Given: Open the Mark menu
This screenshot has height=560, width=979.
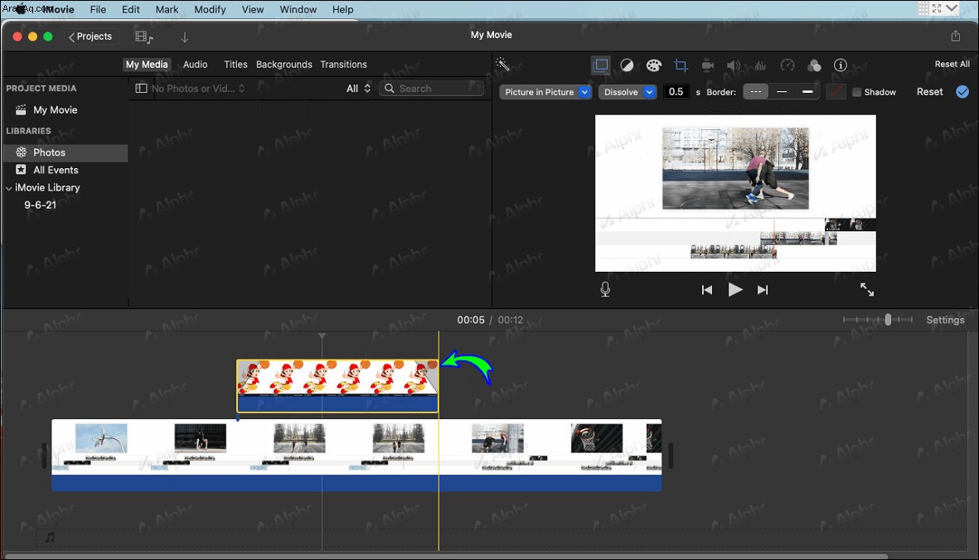Looking at the screenshot, I should [167, 9].
